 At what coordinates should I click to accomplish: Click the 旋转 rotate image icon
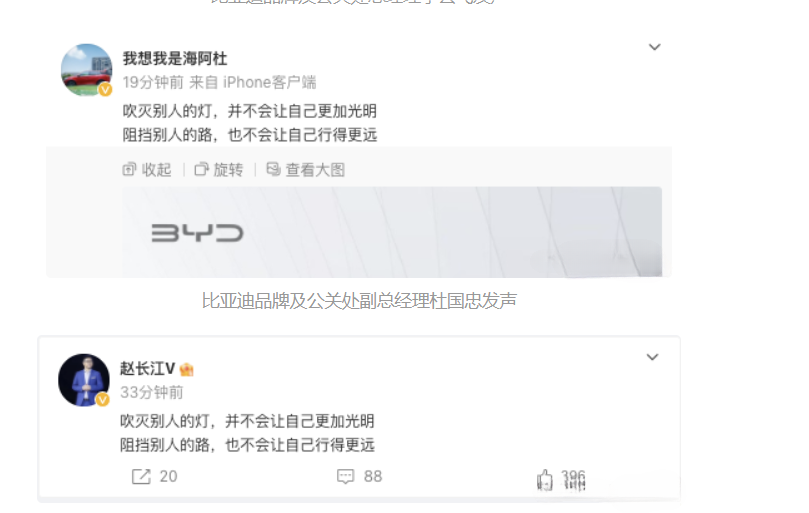(x=201, y=169)
